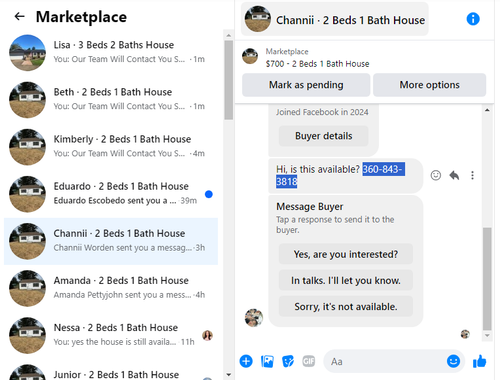This screenshot has height=380, width=500.
Task: Click sender avatar beside Message Buyer card
Action: pyautogui.click(x=254, y=317)
